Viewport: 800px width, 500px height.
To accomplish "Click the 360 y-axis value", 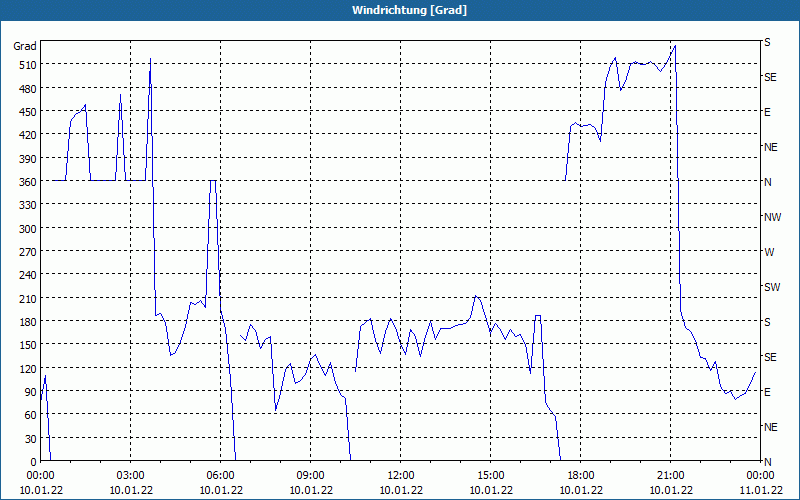I will click(x=28, y=182).
